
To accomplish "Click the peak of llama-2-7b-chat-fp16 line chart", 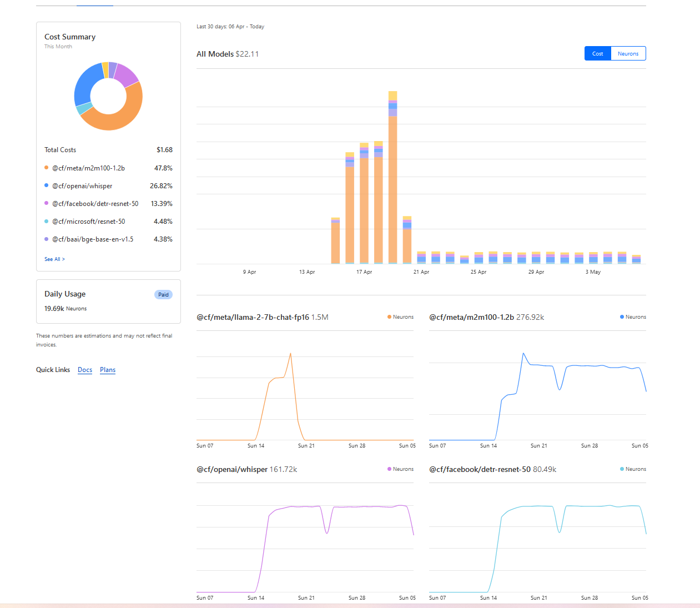I will point(290,354).
